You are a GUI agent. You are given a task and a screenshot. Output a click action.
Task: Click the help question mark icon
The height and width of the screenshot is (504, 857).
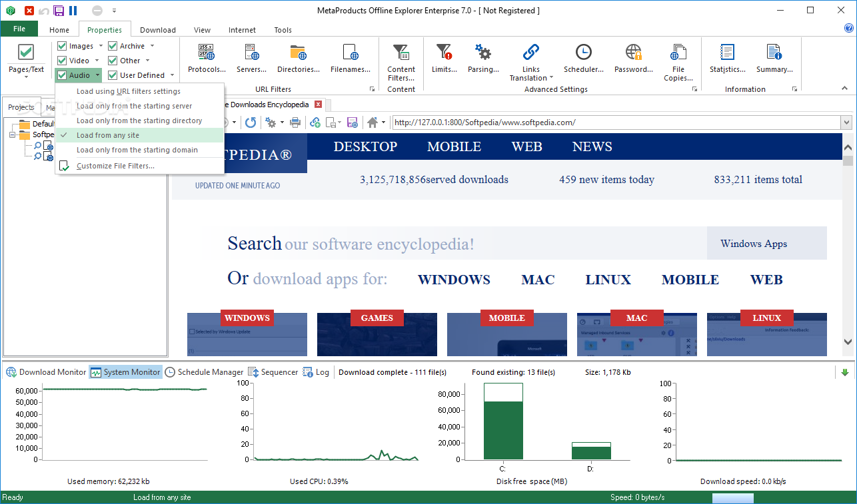coord(849,28)
